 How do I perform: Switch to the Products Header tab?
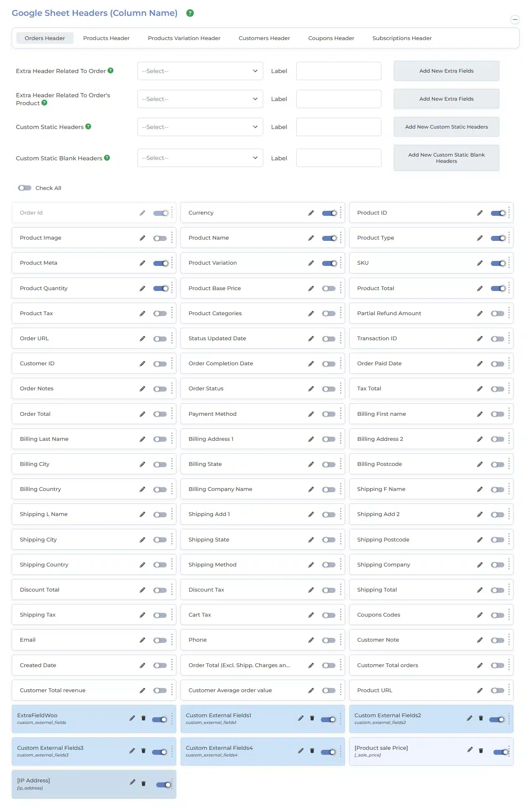coord(106,38)
